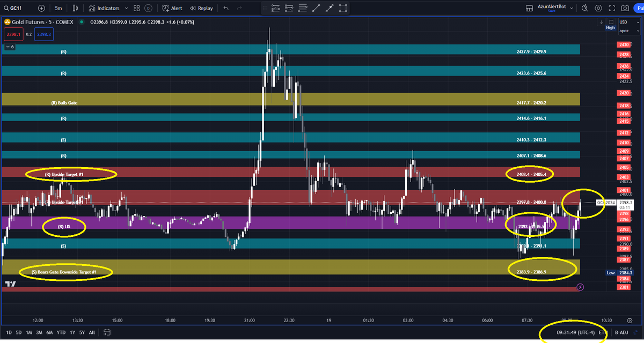The width and height of the screenshot is (644, 343).
Task: Select the rectangle drawing tool
Action: [x=343, y=8]
